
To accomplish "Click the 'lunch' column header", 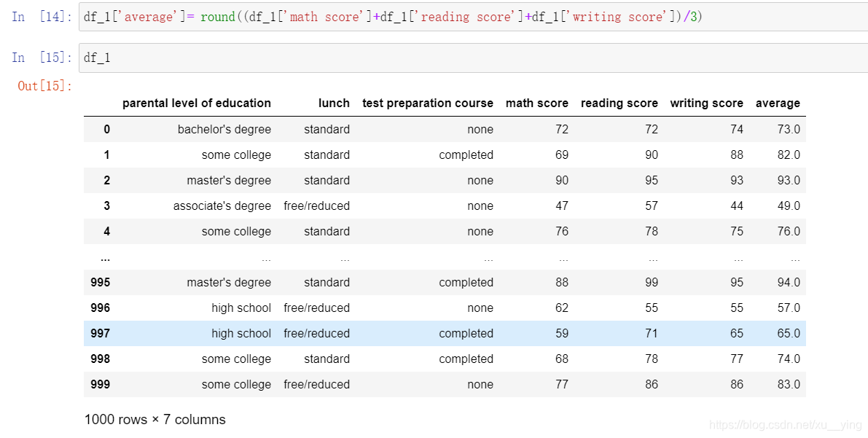I will tap(334, 103).
